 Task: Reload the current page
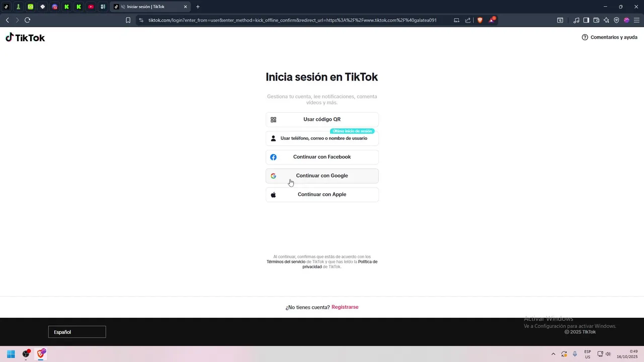coord(27,20)
